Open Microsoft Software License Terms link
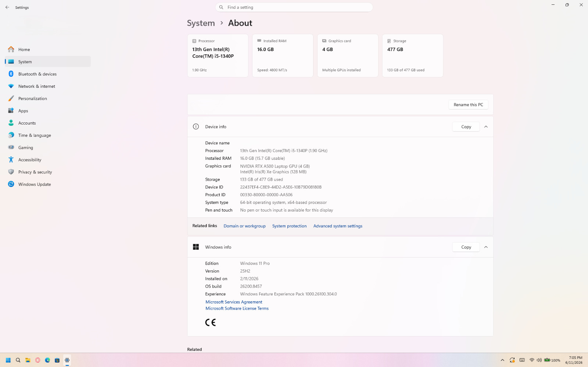588x367 pixels. (x=237, y=309)
